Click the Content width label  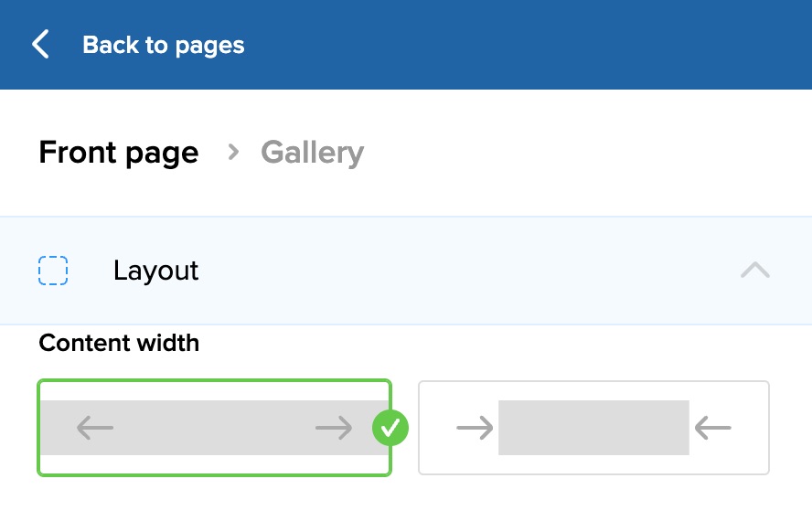(119, 343)
